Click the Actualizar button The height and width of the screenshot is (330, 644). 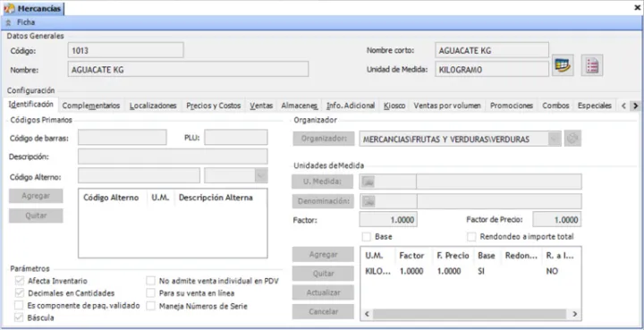[x=323, y=292]
